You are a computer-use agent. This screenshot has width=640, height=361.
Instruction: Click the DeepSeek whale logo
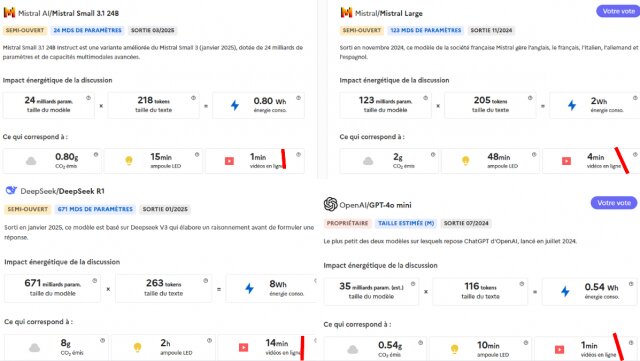click(11, 190)
